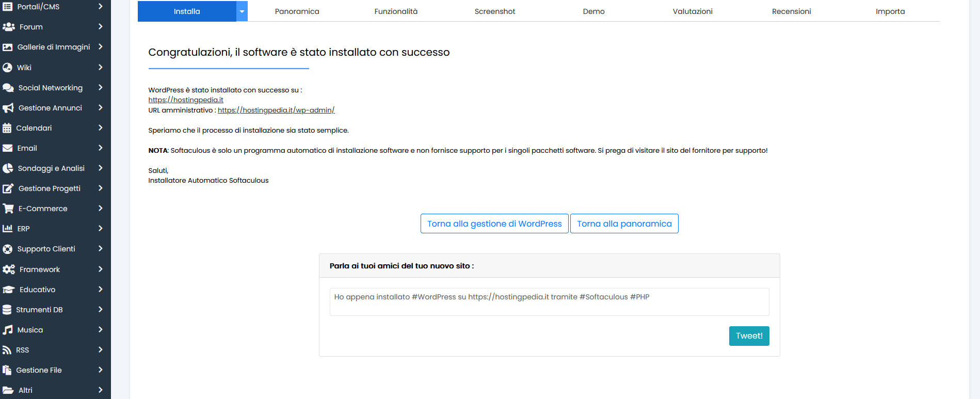This screenshot has width=980, height=399.
Task: Open the RSS category label
Action: pyautogui.click(x=22, y=350)
